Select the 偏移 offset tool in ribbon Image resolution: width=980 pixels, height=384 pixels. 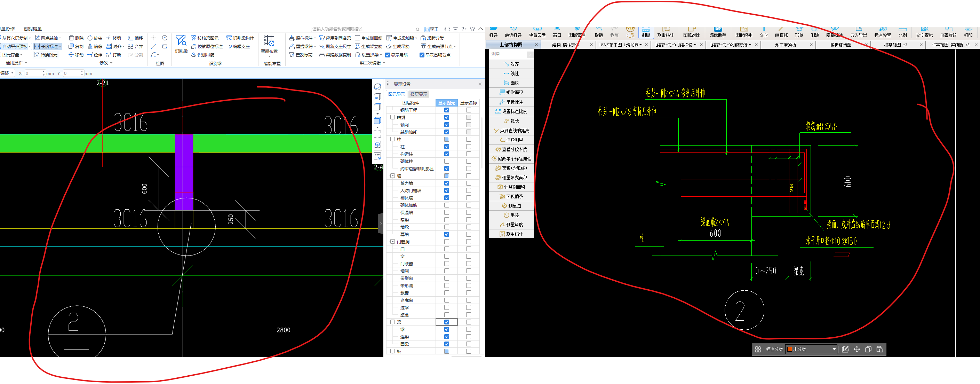[x=135, y=38]
